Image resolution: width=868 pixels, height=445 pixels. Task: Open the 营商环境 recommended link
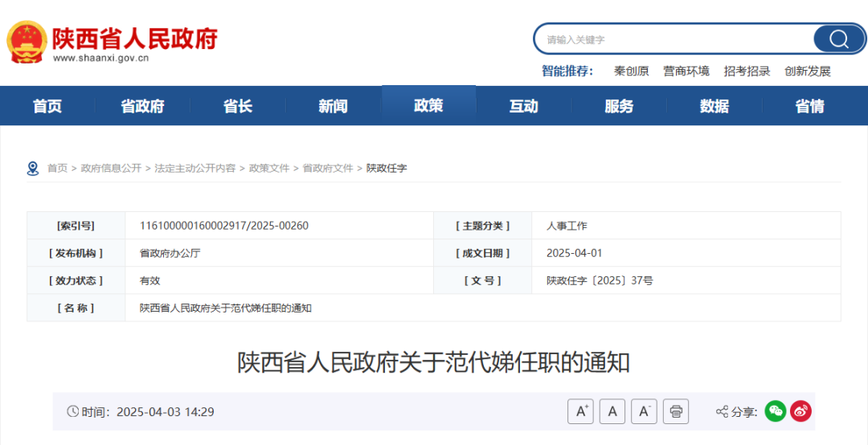click(686, 71)
